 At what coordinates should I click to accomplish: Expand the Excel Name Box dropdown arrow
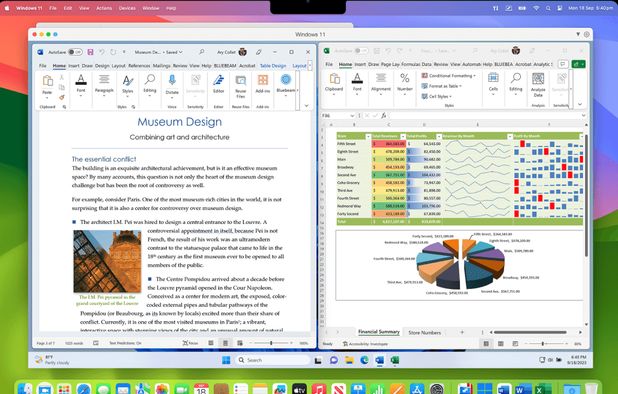[x=352, y=116]
